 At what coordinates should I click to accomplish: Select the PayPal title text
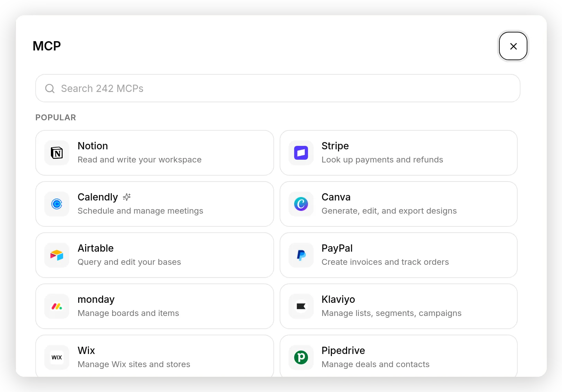click(x=337, y=248)
